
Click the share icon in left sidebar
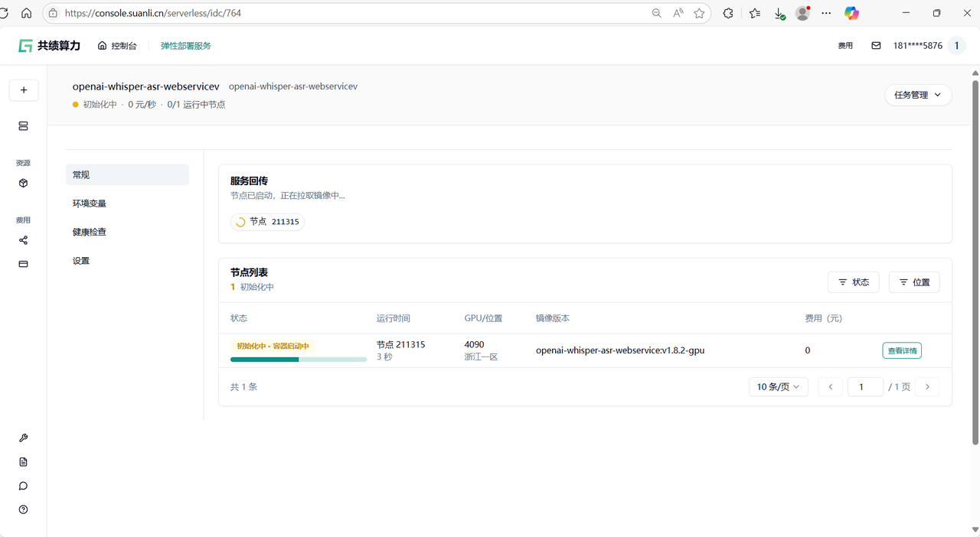coord(24,240)
